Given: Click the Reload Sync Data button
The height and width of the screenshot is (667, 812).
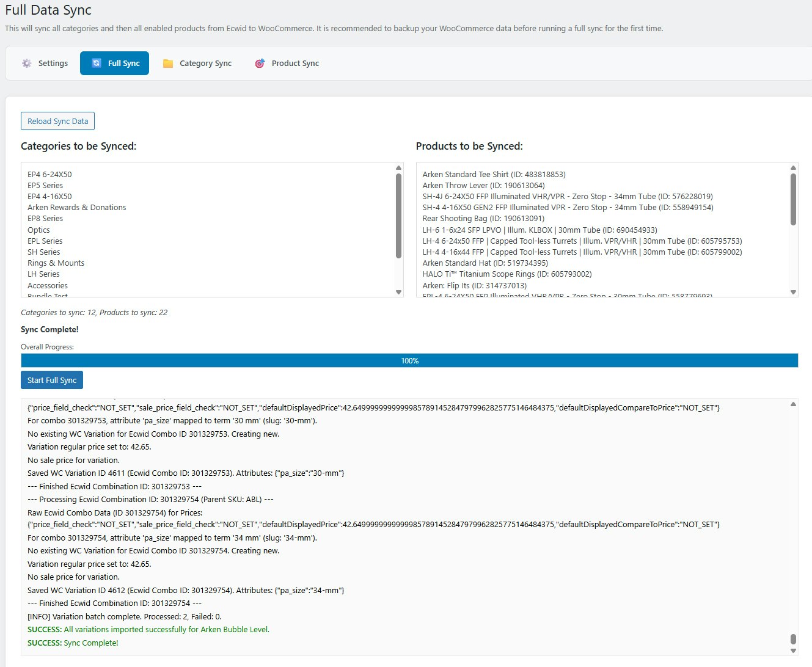Looking at the screenshot, I should point(57,120).
